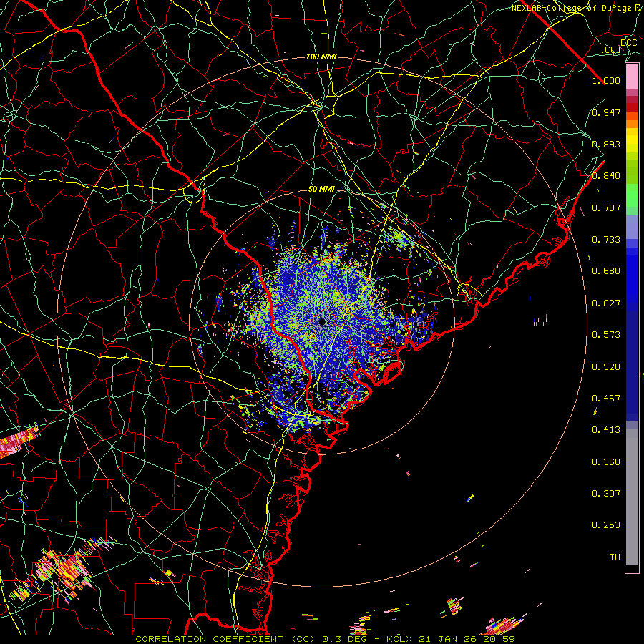Click the CORRELATION COEFFICIENT caption text
This screenshot has height=644, width=644.
[209, 639]
